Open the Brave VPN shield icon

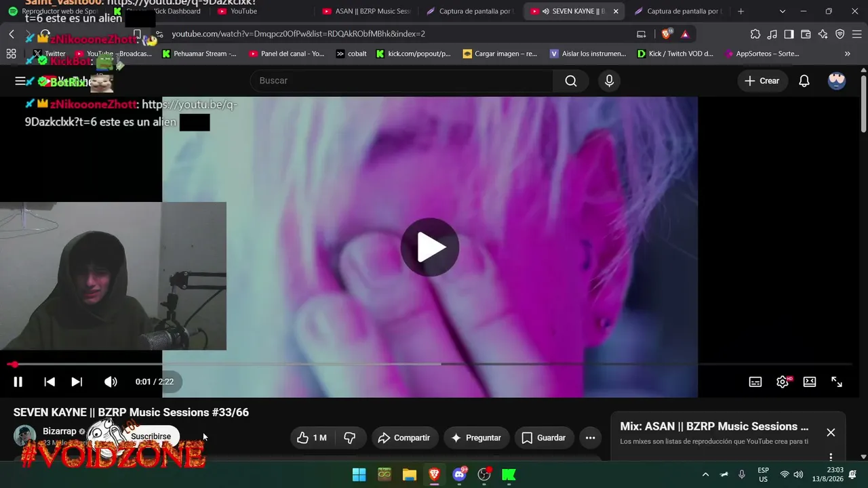(840, 34)
